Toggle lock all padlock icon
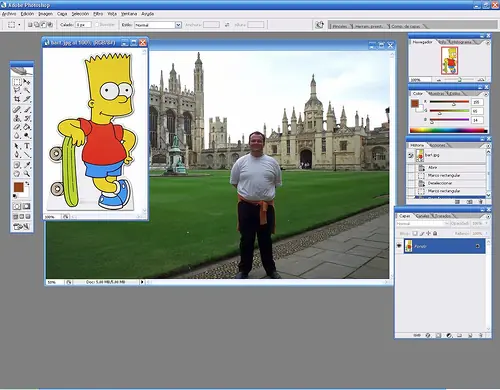Image resolution: width=500 pixels, height=390 pixels. [x=435, y=233]
